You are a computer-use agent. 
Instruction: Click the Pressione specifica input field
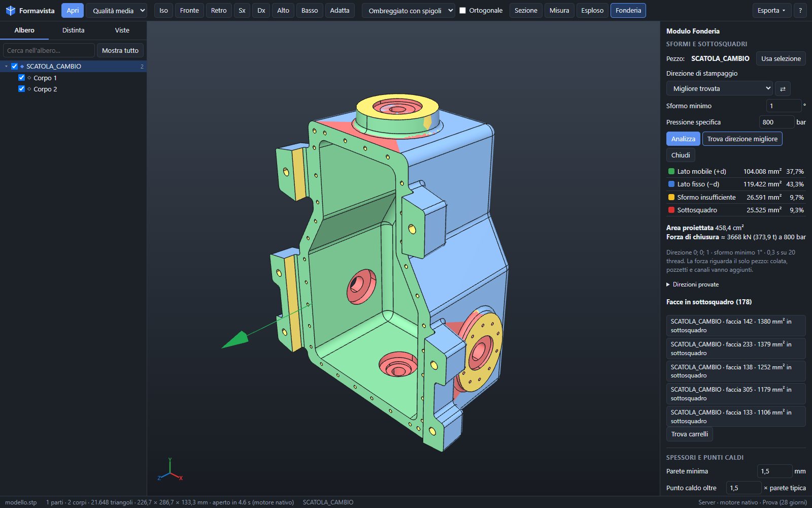(x=776, y=122)
